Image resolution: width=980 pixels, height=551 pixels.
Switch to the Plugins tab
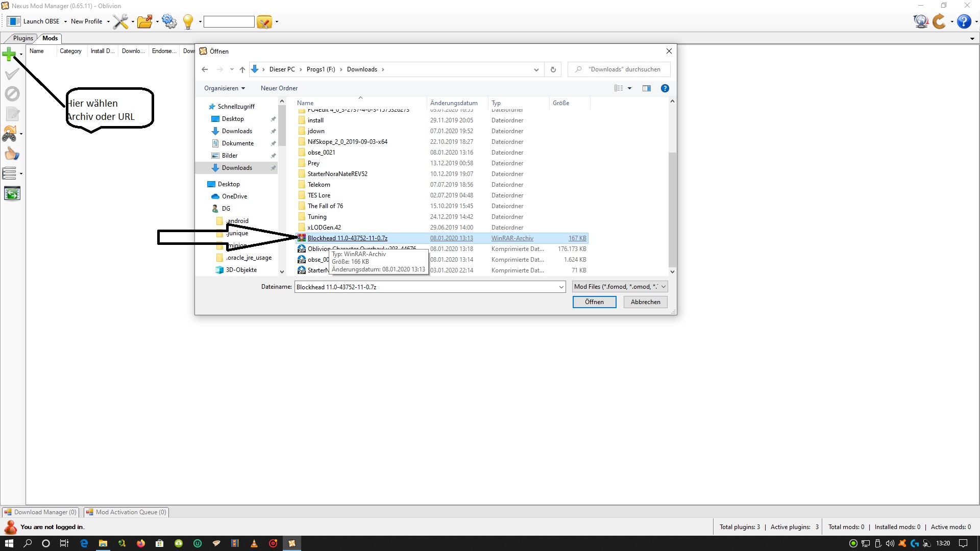click(x=23, y=38)
